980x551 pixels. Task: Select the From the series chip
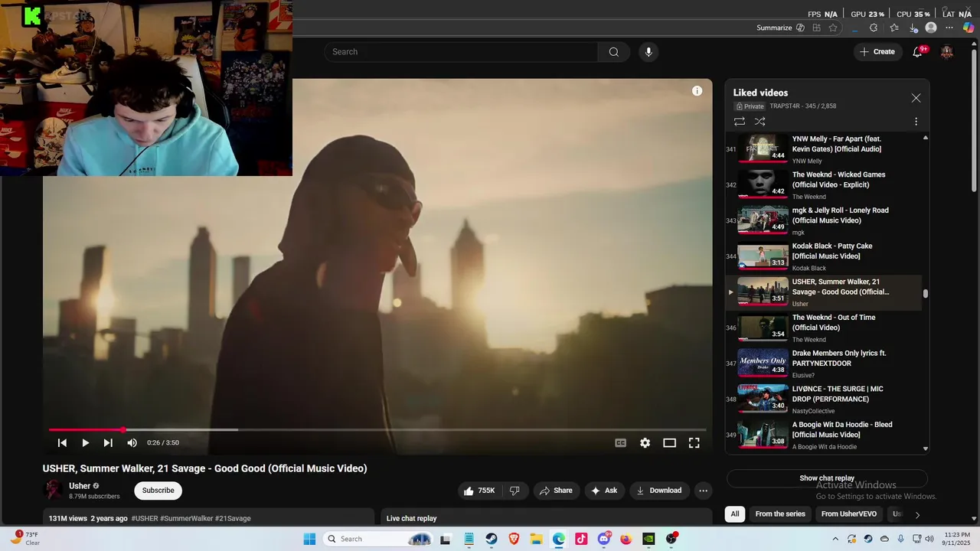780,514
